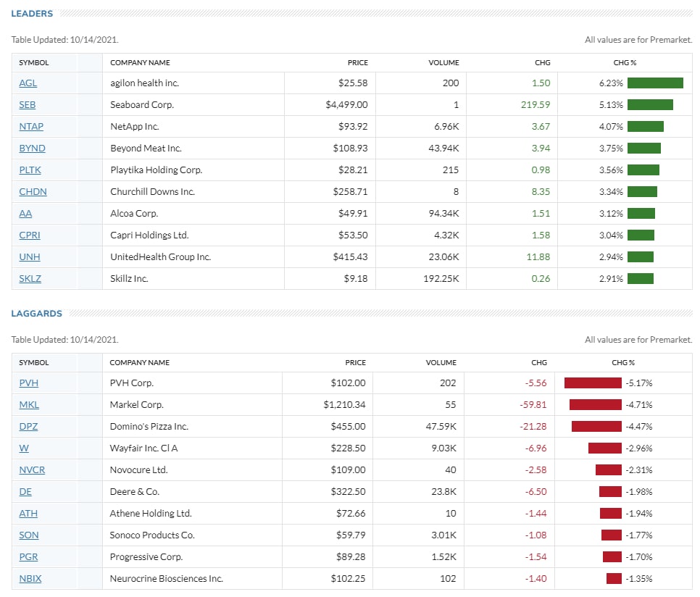Open the W symbol link for Wayfair
The height and width of the screenshot is (597, 700).
point(24,448)
